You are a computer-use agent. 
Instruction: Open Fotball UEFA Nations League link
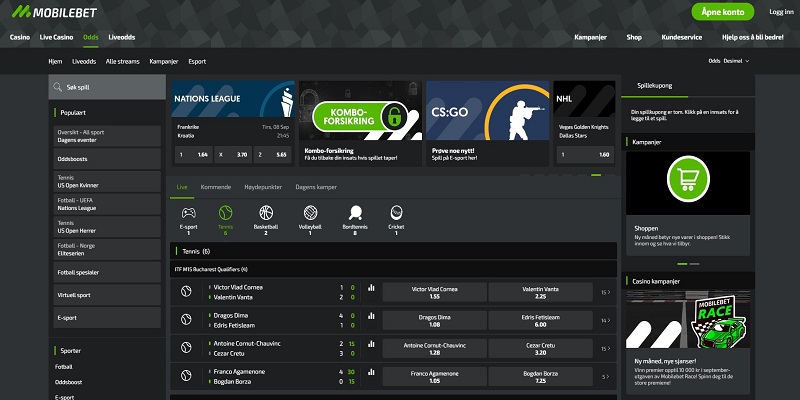(107, 204)
